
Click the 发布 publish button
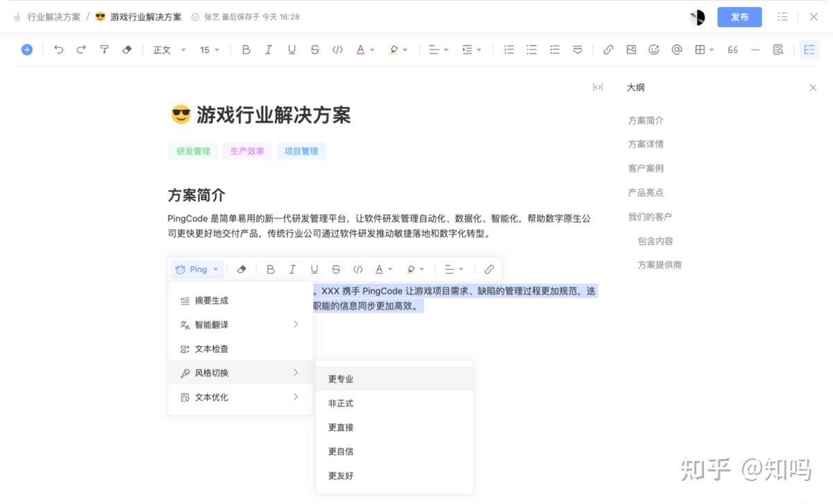[739, 17]
